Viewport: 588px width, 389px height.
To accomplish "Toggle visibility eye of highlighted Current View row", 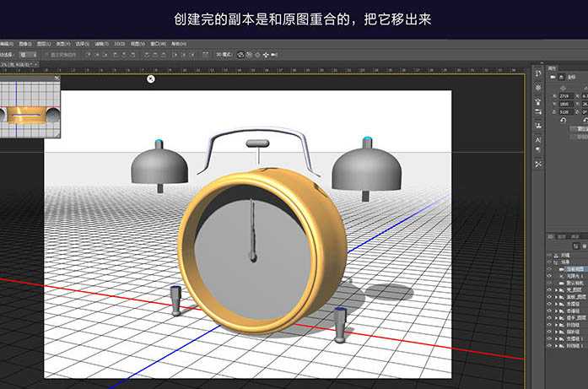I will point(549,269).
